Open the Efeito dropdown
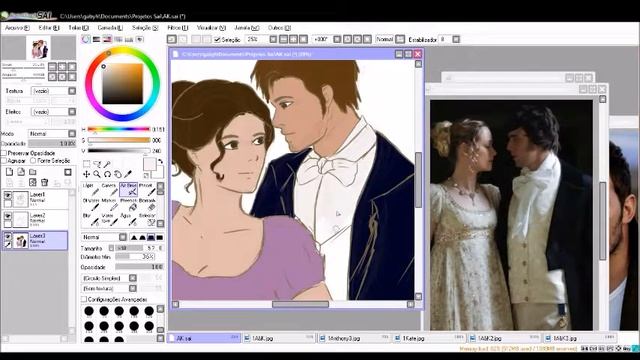This screenshot has height=360, width=640. click(72, 111)
